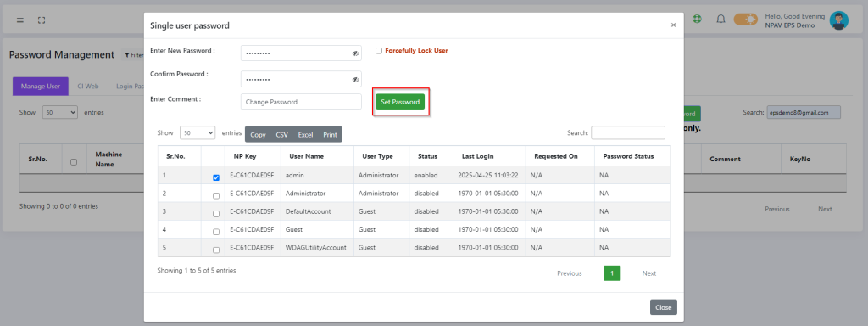Open the hamburger menu icon
This screenshot has height=326, width=868.
click(x=20, y=20)
